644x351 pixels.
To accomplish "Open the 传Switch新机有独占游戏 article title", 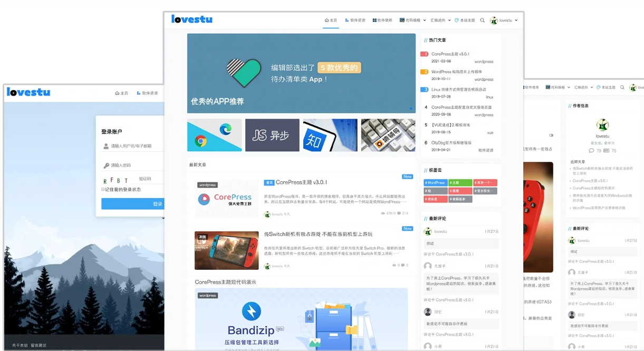I will pyautogui.click(x=318, y=234).
